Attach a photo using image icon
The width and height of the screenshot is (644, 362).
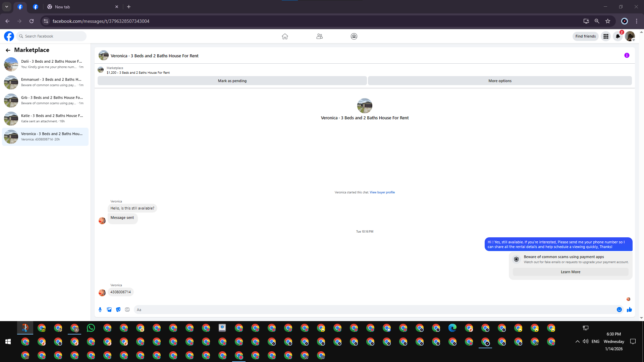pos(109,310)
